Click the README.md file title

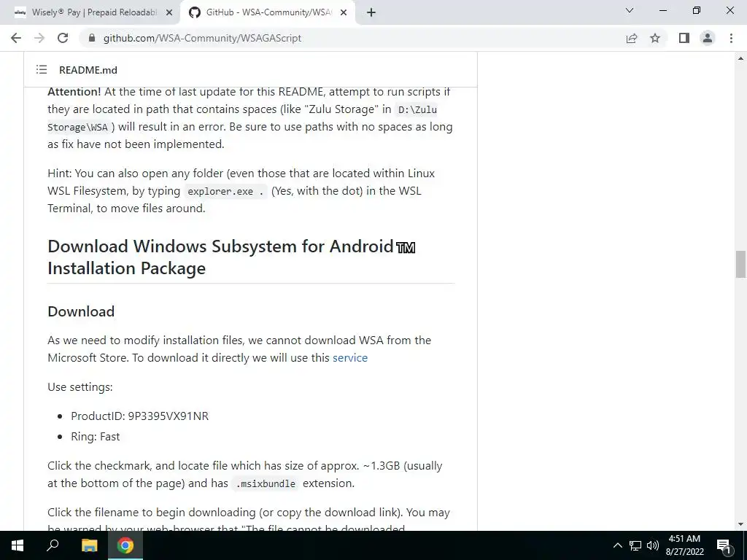[88, 70]
